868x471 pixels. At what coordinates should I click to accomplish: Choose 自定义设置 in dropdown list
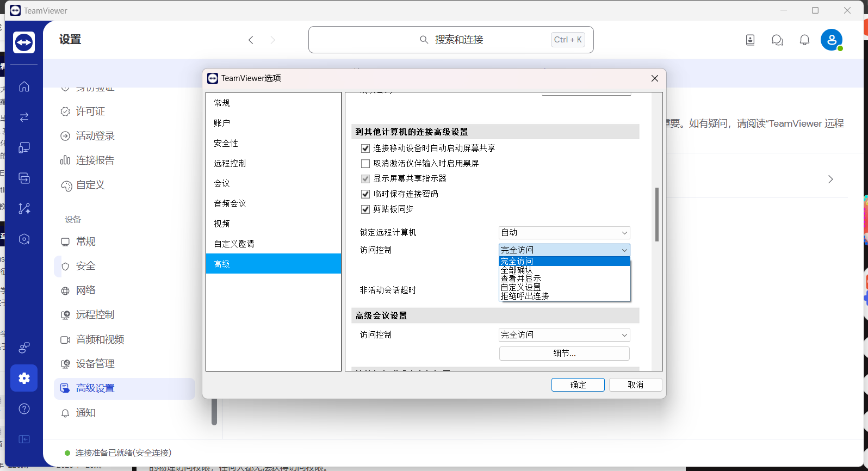click(564, 287)
